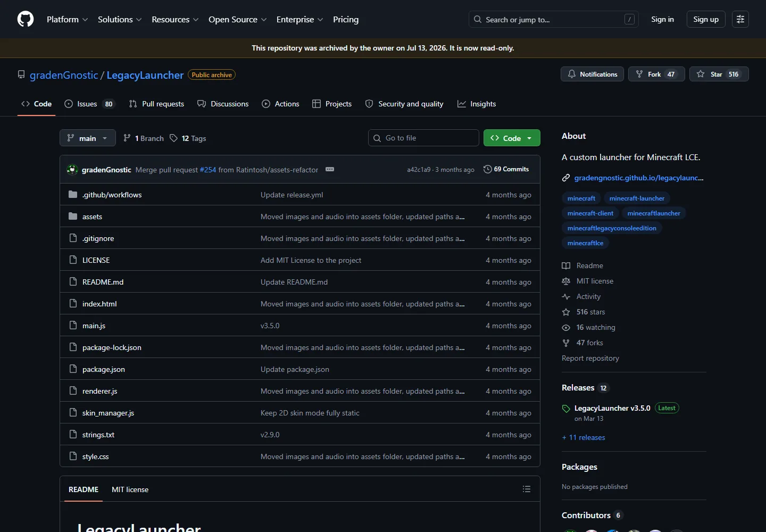Open the README.md file
The height and width of the screenshot is (532, 766).
(103, 282)
